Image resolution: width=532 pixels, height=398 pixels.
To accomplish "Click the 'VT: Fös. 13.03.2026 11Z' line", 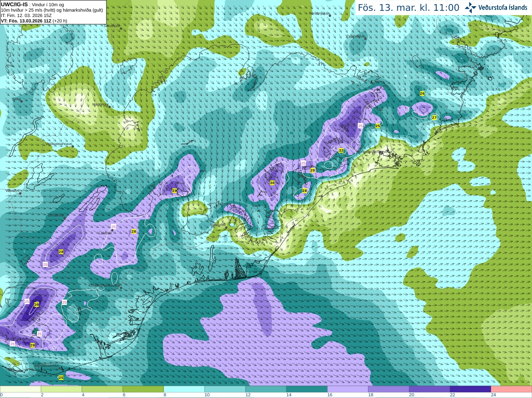I will tap(34, 21).
